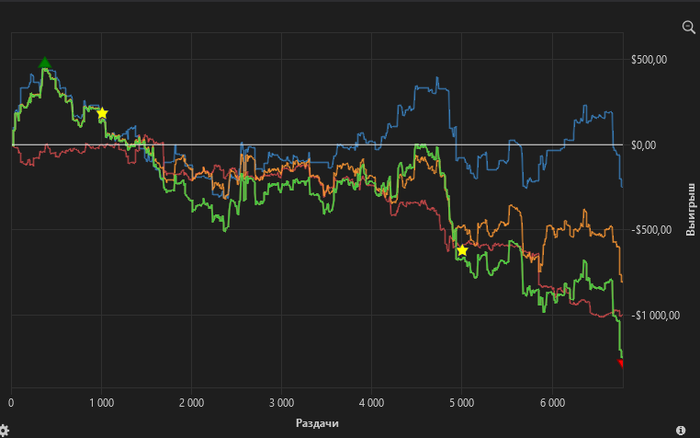The width and height of the screenshot is (700, 438).
Task: Click the -$500,00 axis label
Action: [x=651, y=230]
